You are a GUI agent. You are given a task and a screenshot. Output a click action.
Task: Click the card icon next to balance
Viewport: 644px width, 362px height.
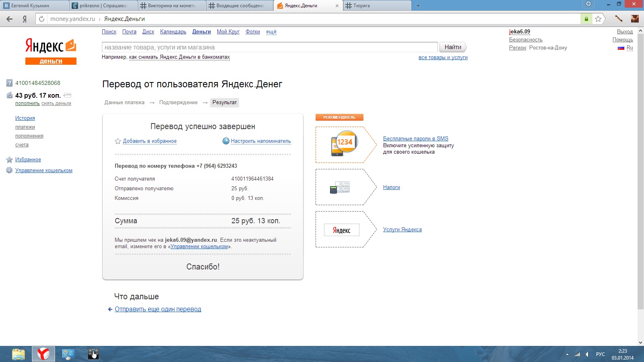coord(67,95)
